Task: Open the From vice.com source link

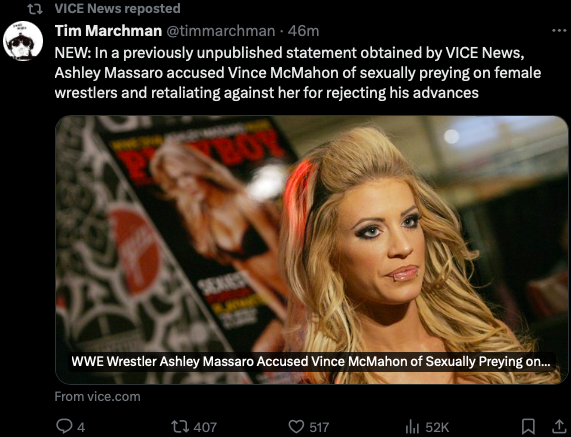Action: [x=97, y=397]
